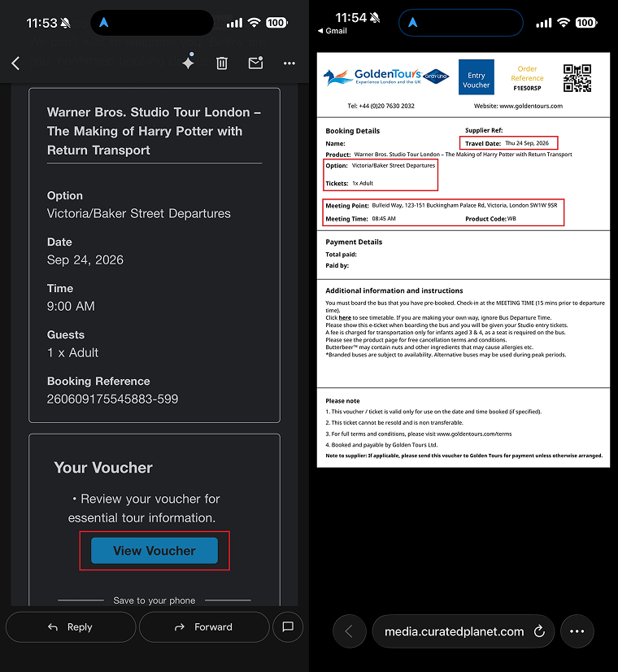Tap 'Your Voucher' heading
This screenshot has height=672, width=618.
click(103, 468)
